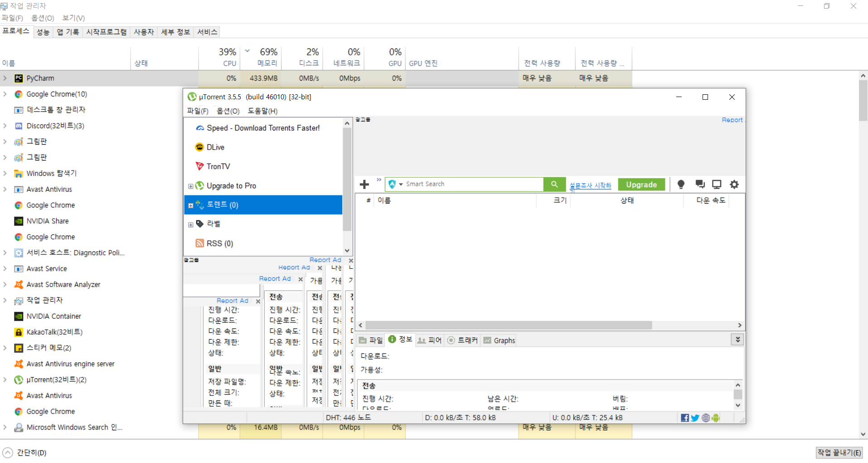Open the 파일 tab in uTorrent detail pane
868x463 pixels.
tap(371, 340)
